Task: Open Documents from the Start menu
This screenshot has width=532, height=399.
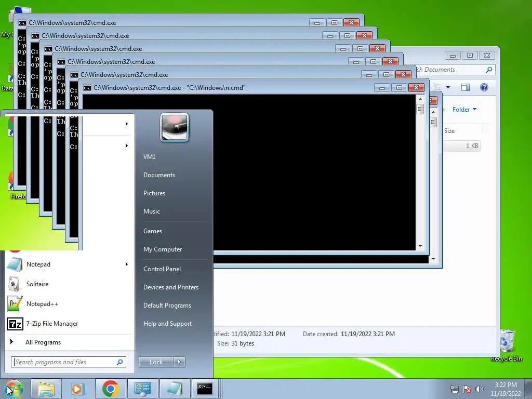Action: [x=159, y=175]
